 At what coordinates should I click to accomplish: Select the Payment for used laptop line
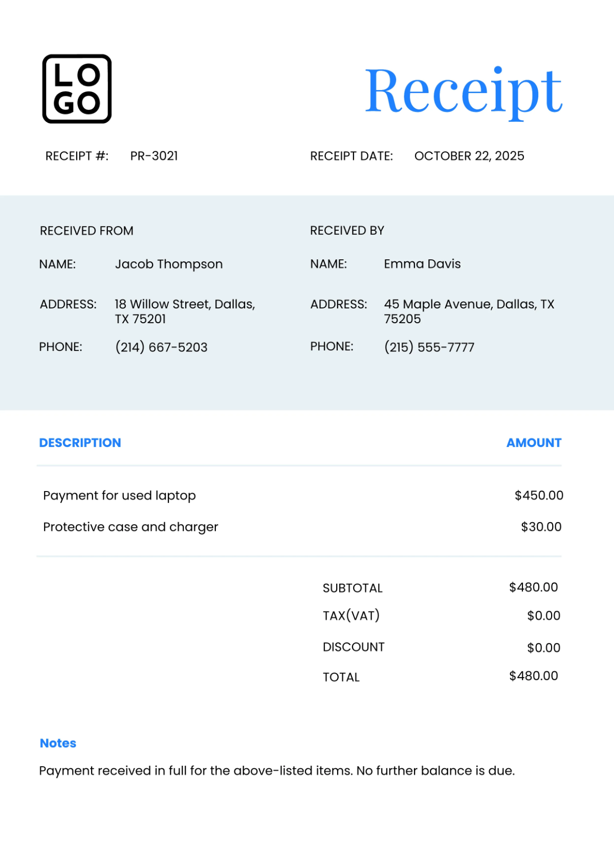point(119,496)
